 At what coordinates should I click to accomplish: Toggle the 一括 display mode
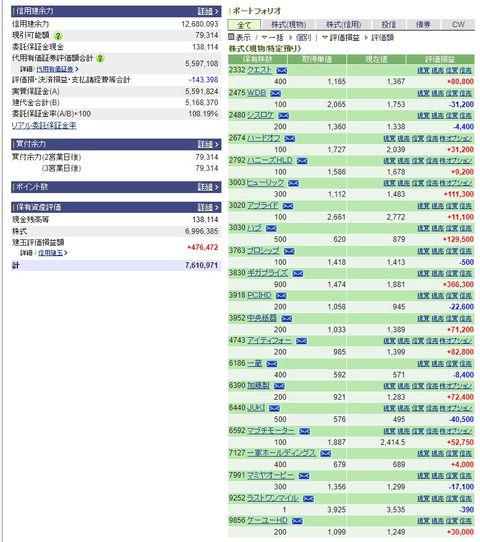point(272,37)
